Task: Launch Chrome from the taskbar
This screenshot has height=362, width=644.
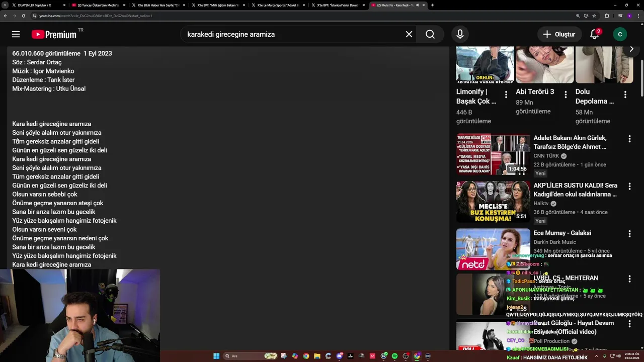Action: coord(306,356)
